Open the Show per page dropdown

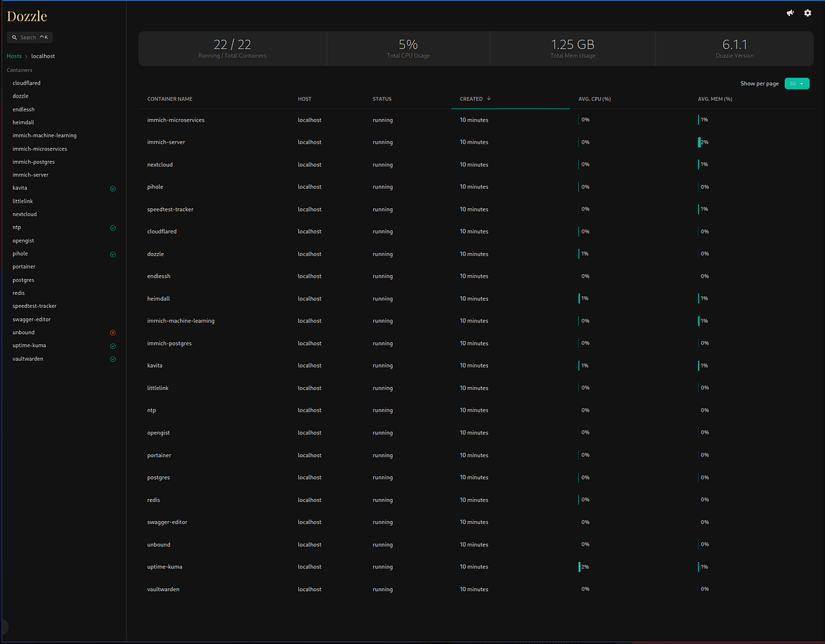pyautogui.click(x=796, y=84)
